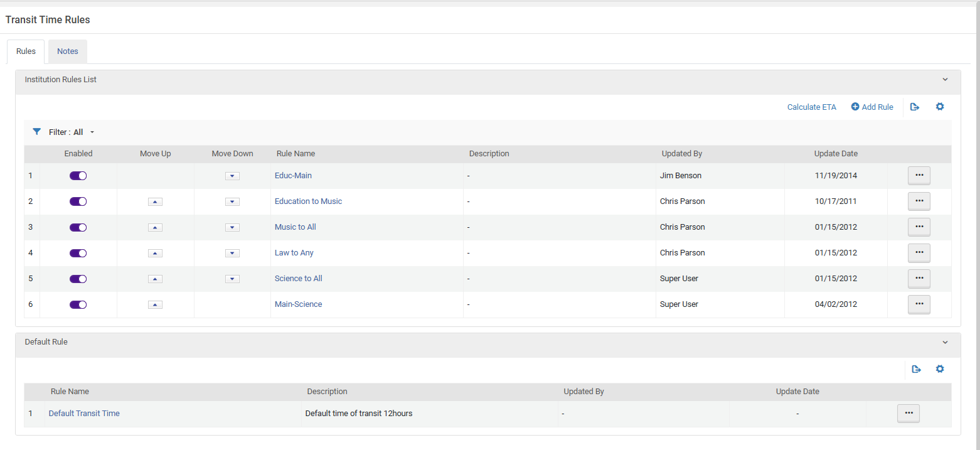Click the Calculate ETA link
Screen dimensions: 980x450
click(811, 107)
